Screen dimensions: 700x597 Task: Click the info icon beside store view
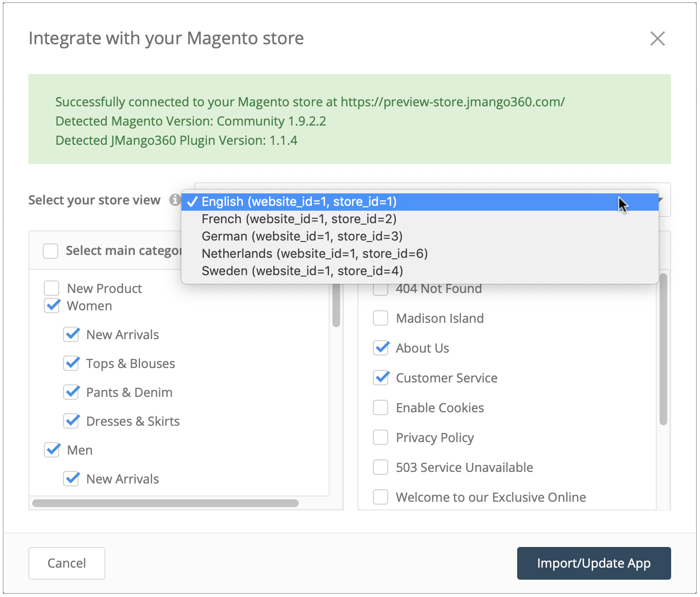click(175, 200)
